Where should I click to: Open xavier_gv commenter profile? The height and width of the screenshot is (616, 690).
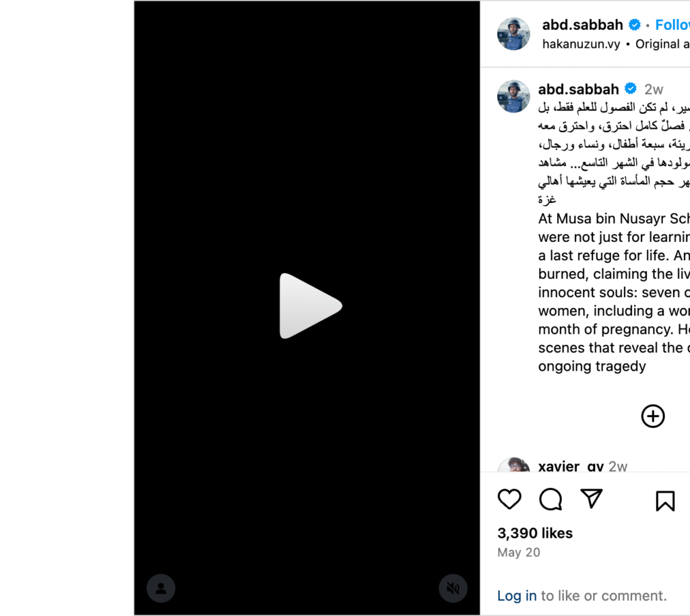coord(571,466)
